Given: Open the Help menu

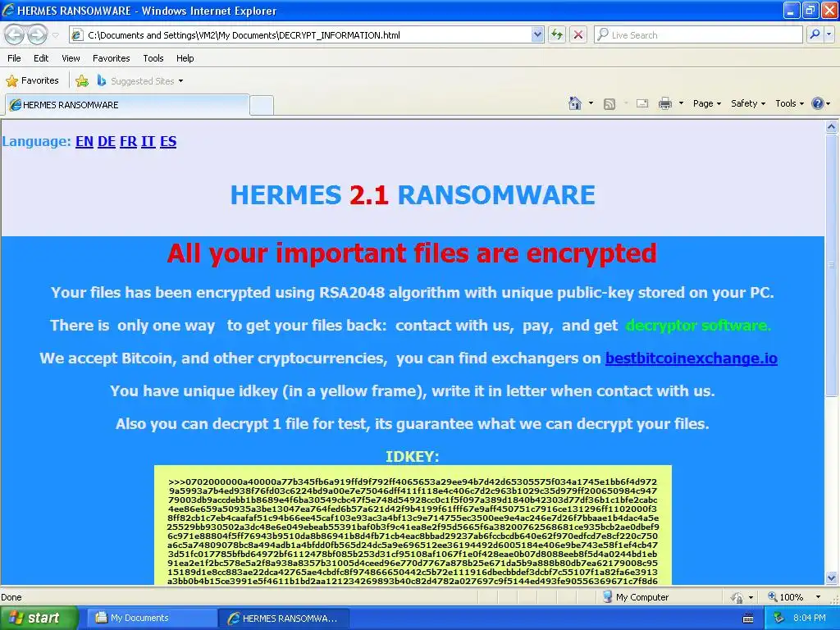Looking at the screenshot, I should coord(185,58).
